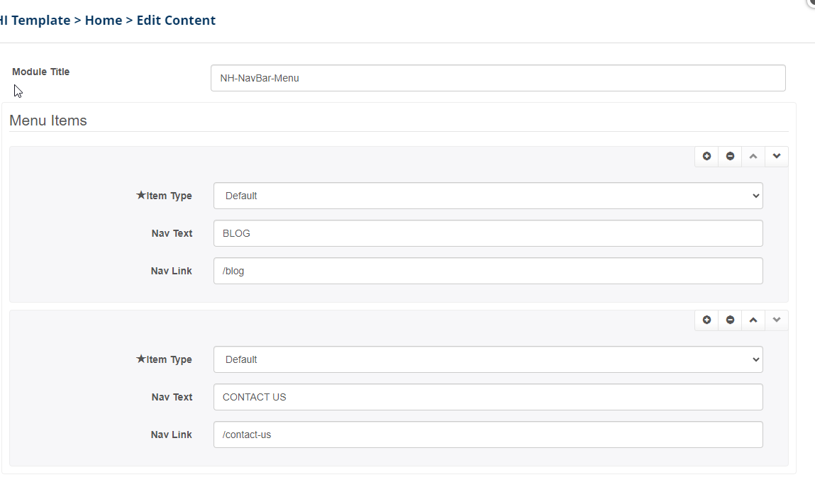Go to Home in the breadcrumb
Screen dimensions: 815x504
(104, 21)
